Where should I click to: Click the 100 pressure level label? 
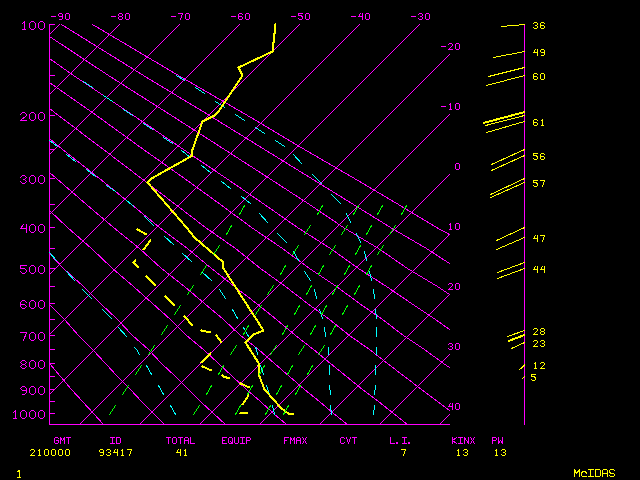32,25
